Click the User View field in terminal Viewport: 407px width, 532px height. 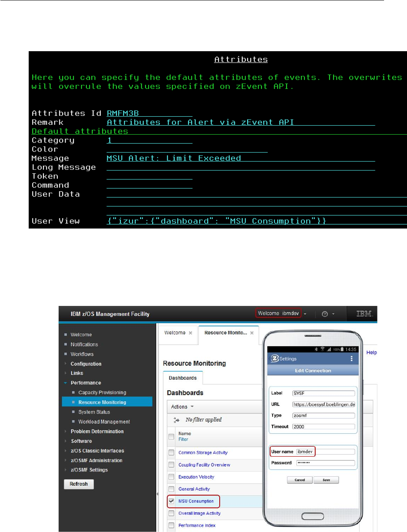pyautogui.click(x=257, y=221)
